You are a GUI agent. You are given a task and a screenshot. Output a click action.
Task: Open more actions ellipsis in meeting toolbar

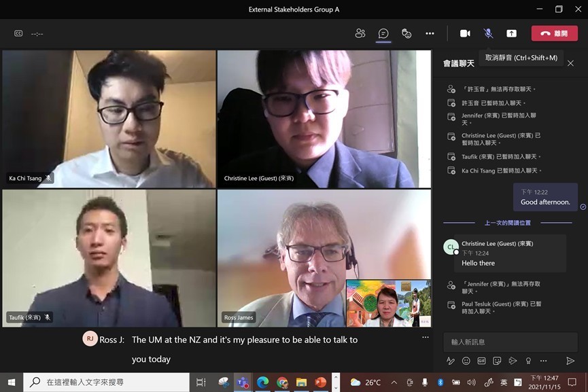click(430, 33)
